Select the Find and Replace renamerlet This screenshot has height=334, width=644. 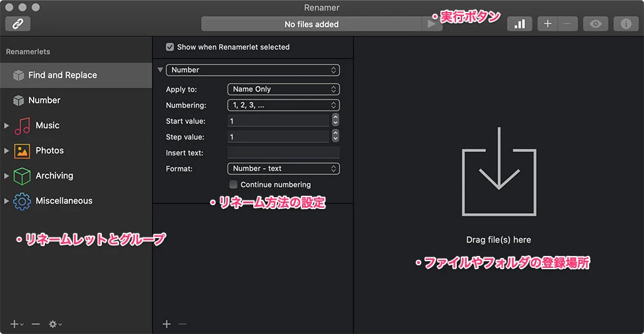coord(63,75)
